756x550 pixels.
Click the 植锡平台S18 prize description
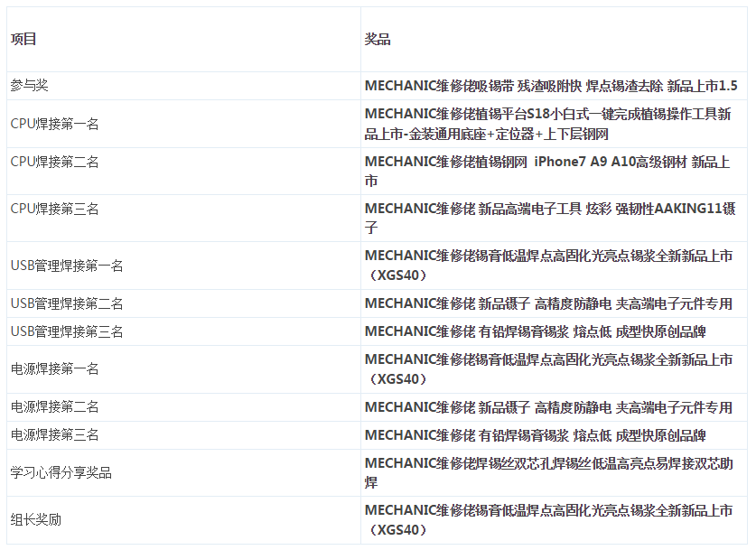(547, 124)
